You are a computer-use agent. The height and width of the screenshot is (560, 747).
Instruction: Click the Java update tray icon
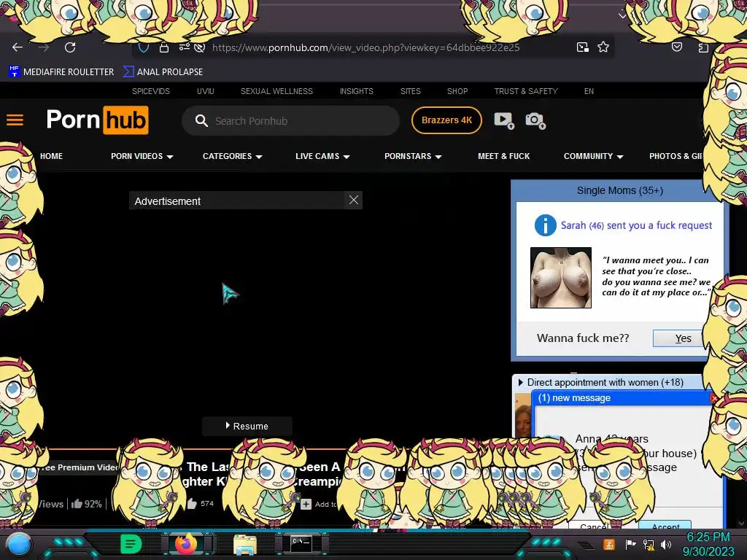tap(609, 544)
